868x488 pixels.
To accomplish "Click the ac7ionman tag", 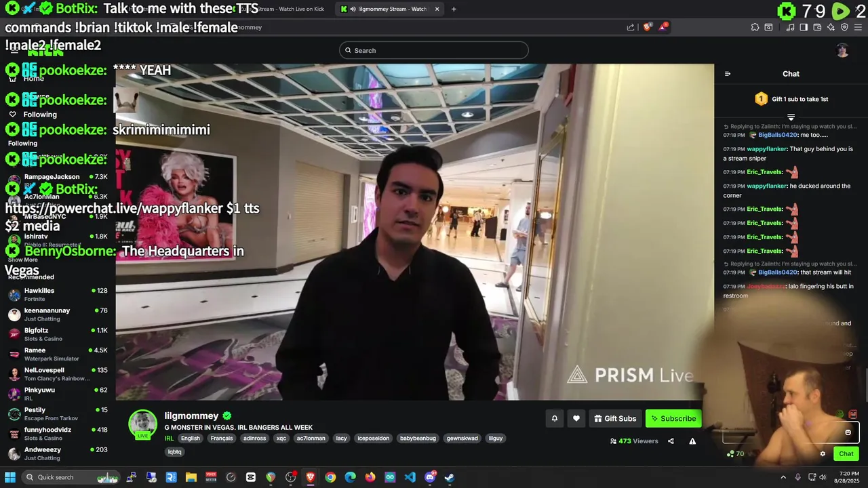I will (311, 438).
